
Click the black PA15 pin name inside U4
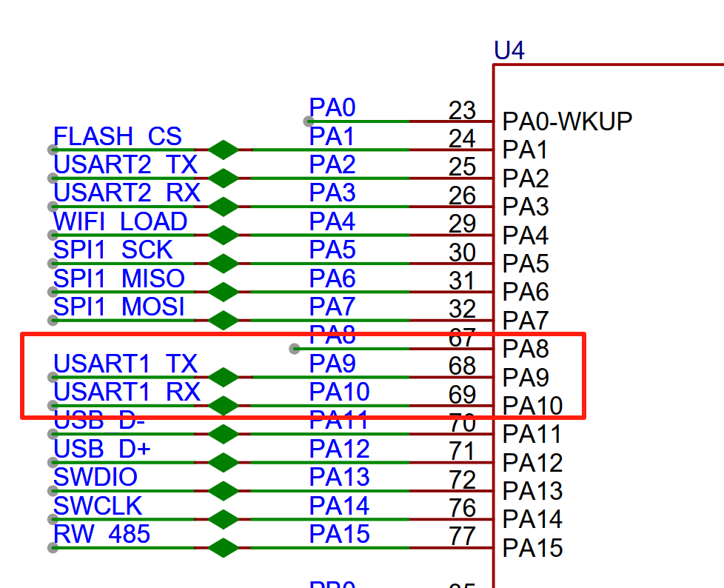pos(533,548)
